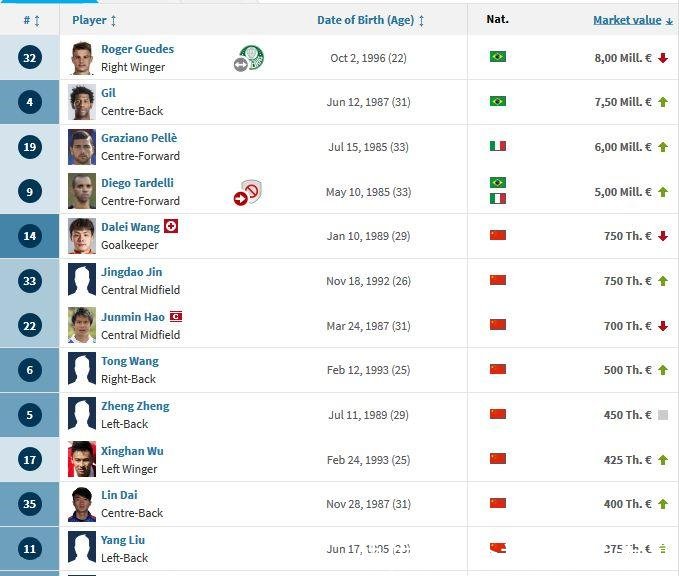
Task: Click China flag in Jingdao Jin row
Action: (497, 280)
